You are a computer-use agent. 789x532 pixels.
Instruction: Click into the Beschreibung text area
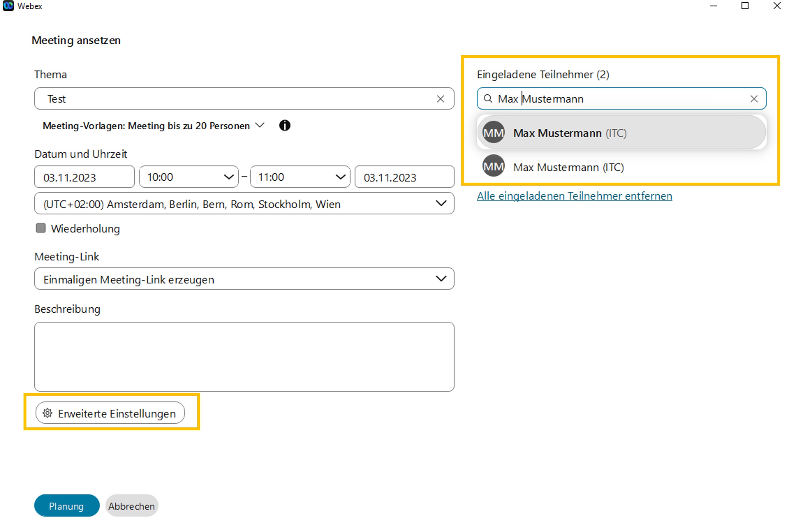click(244, 357)
